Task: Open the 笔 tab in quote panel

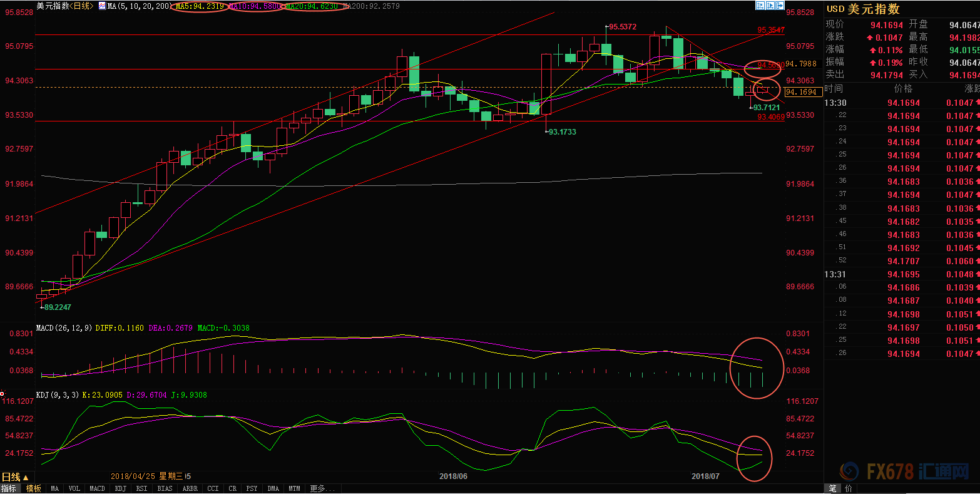Action: pyautogui.click(x=832, y=488)
